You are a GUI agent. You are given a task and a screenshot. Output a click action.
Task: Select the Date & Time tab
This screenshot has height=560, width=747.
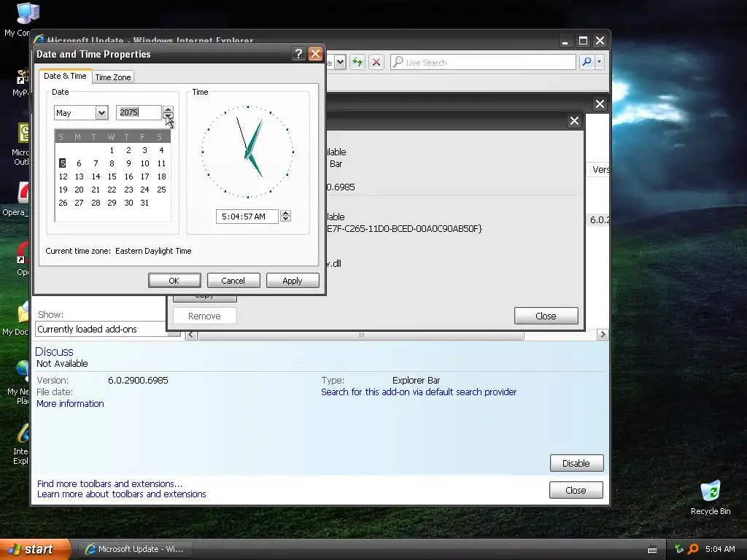[65, 76]
